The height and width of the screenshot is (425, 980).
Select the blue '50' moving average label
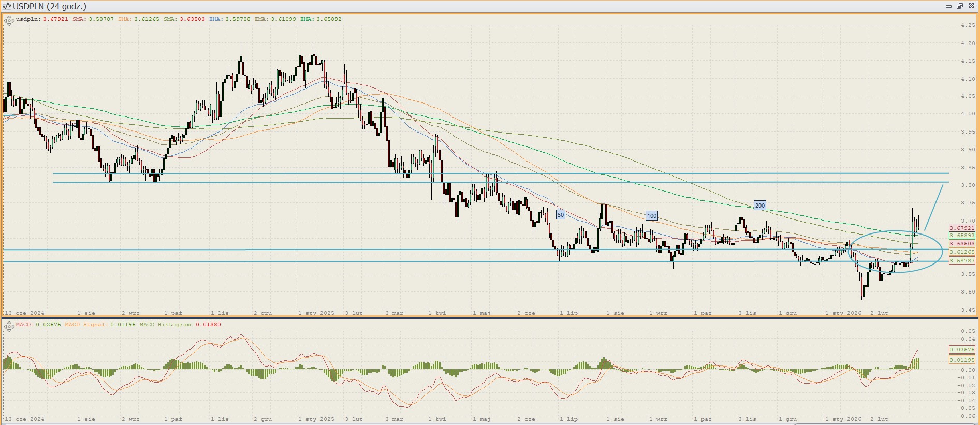(x=560, y=215)
